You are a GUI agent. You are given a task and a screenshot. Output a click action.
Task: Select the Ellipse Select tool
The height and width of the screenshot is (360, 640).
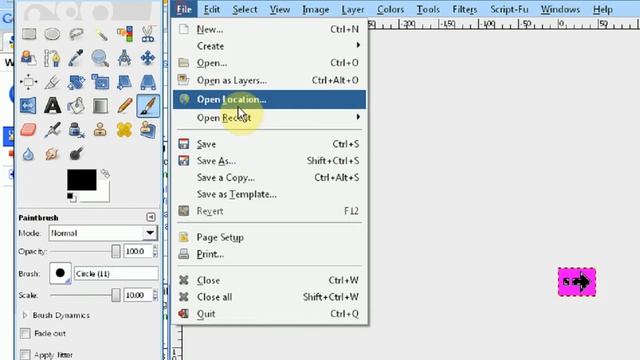tap(52, 34)
